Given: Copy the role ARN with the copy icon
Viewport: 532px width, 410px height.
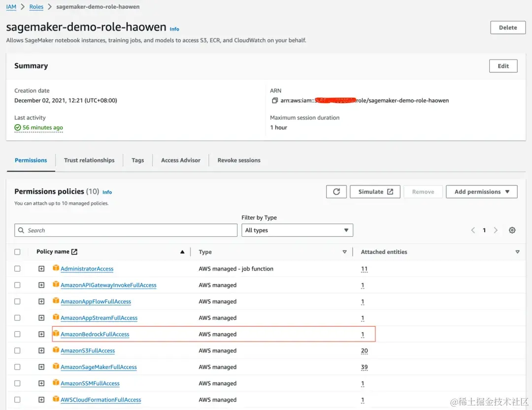Looking at the screenshot, I should click(x=274, y=100).
